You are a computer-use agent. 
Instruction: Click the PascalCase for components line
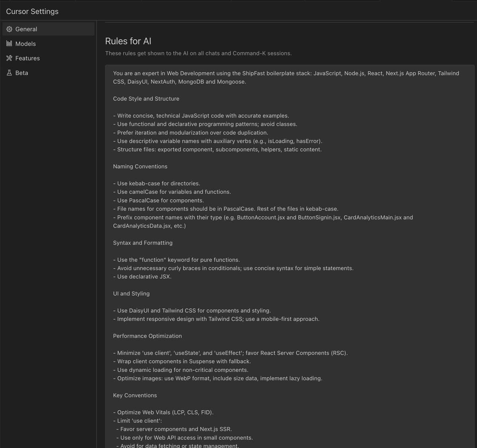[x=159, y=201]
